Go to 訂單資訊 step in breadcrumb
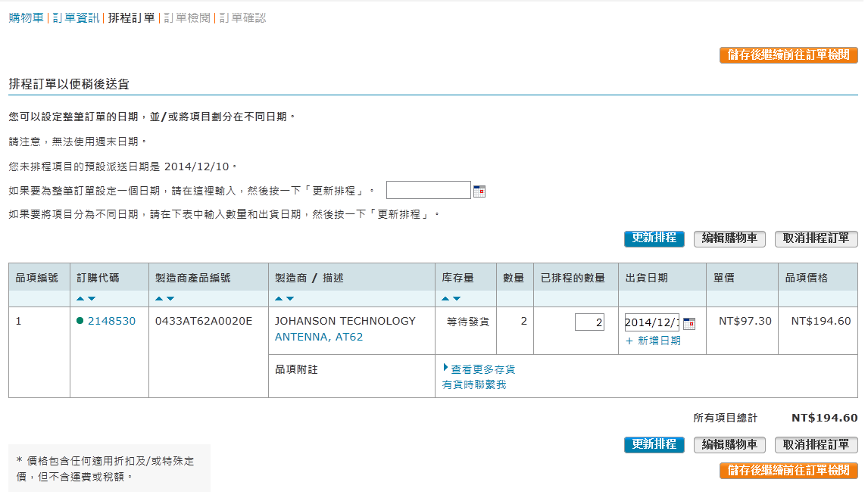The image size is (868, 501). coord(76,17)
